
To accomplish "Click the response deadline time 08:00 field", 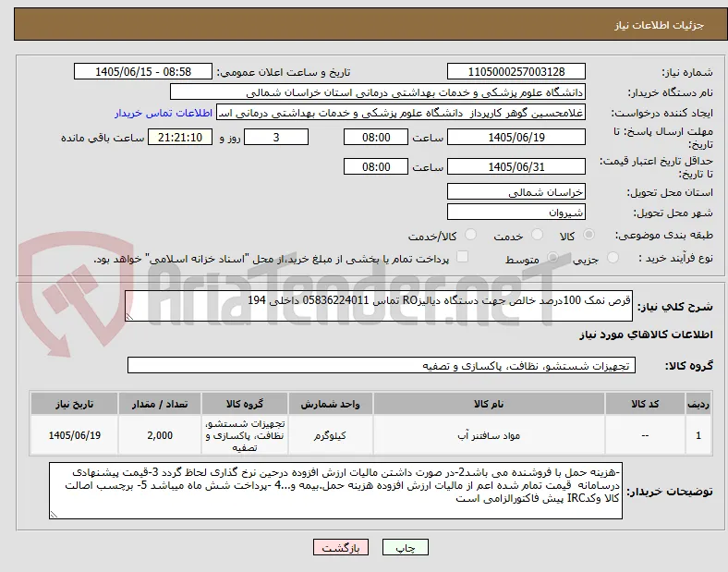I will 376,138.
